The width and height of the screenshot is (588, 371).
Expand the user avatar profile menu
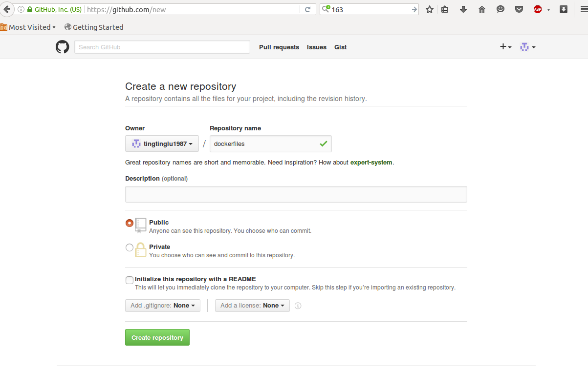[528, 47]
